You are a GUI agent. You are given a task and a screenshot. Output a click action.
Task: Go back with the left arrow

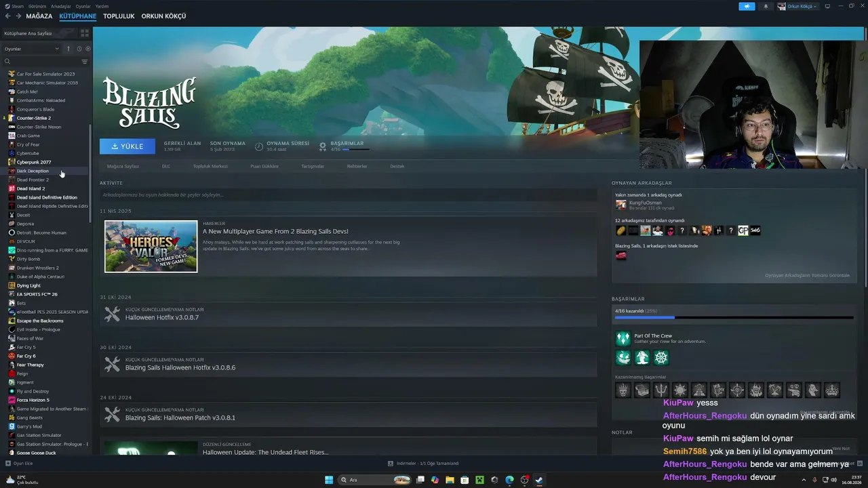coord(8,16)
